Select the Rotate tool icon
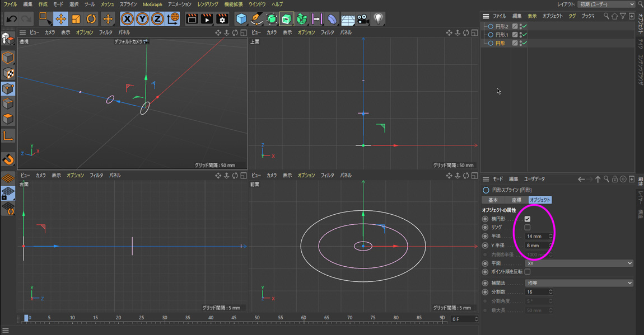 91,19
